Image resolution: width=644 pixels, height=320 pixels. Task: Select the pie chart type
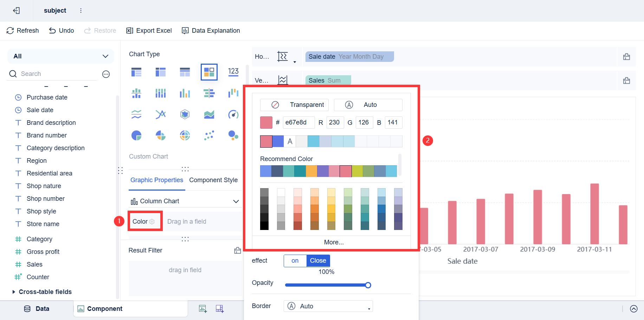(x=136, y=135)
